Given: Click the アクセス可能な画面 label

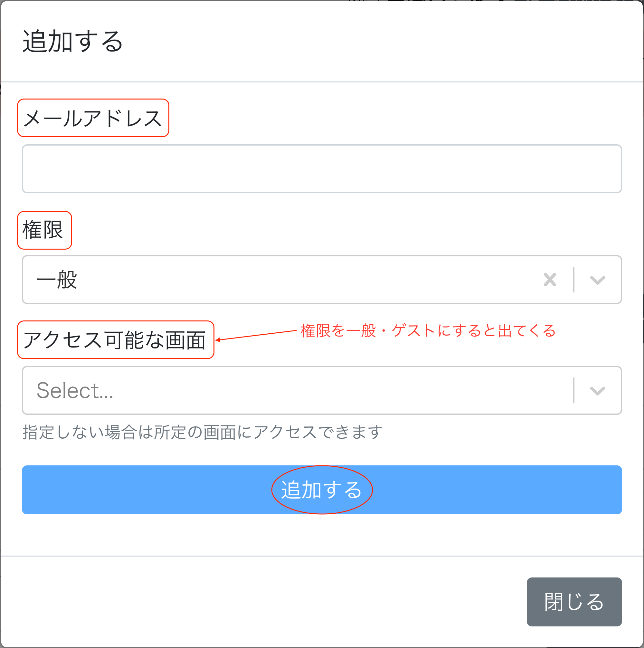Looking at the screenshot, I should [x=115, y=340].
